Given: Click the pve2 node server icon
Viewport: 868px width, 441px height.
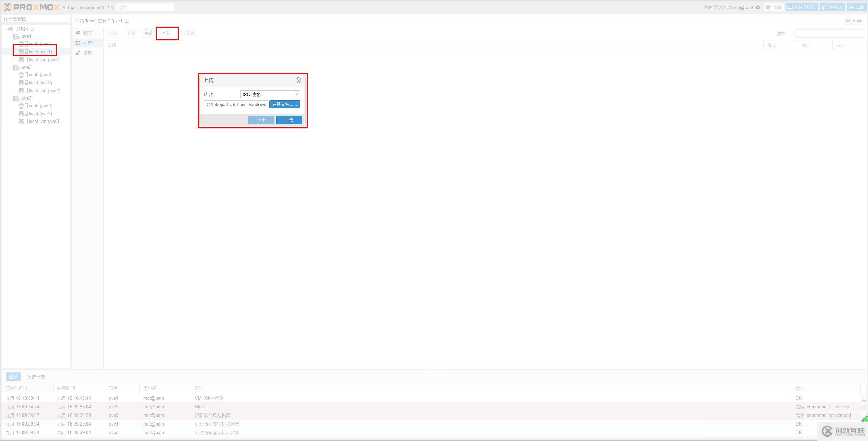Looking at the screenshot, I should tap(16, 67).
